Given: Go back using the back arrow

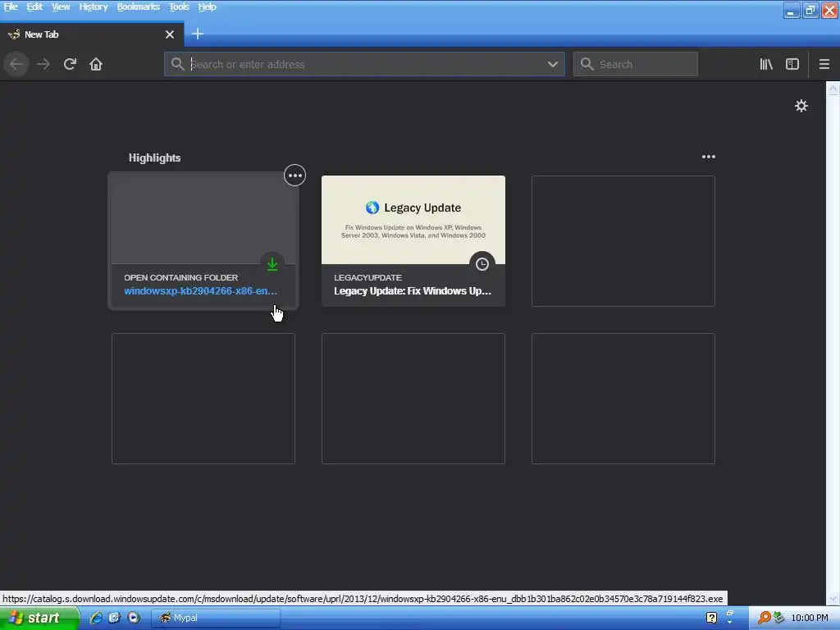Looking at the screenshot, I should click(x=16, y=64).
